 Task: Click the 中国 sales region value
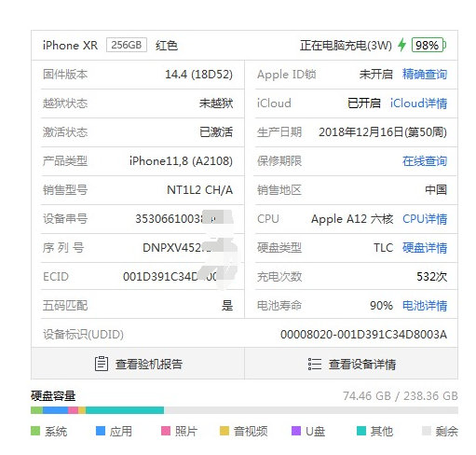click(x=436, y=190)
